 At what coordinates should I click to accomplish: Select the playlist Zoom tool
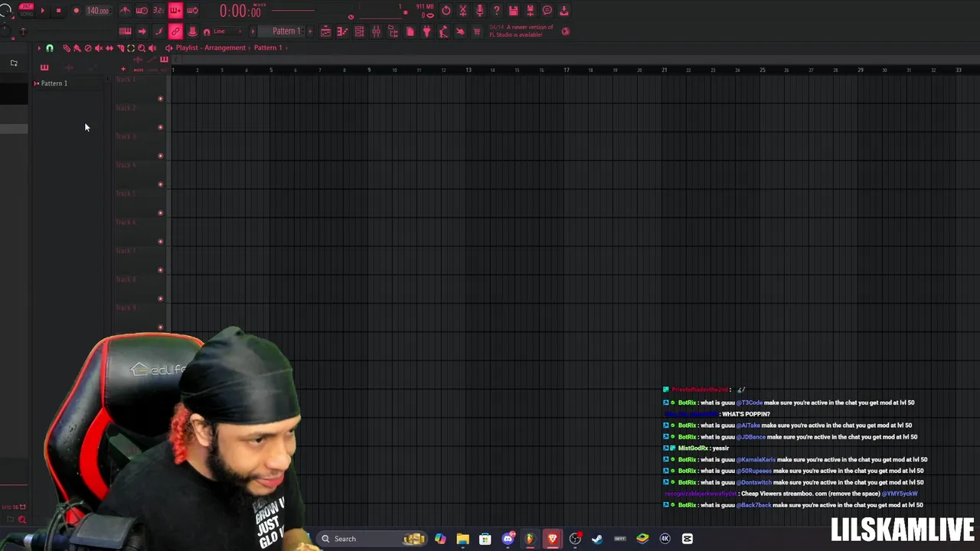pos(141,47)
